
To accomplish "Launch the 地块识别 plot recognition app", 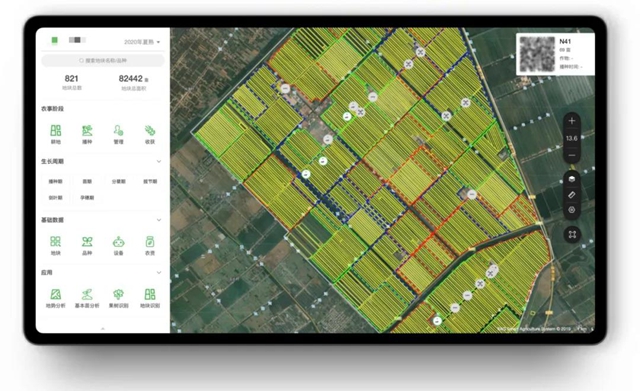I will click(x=150, y=294).
